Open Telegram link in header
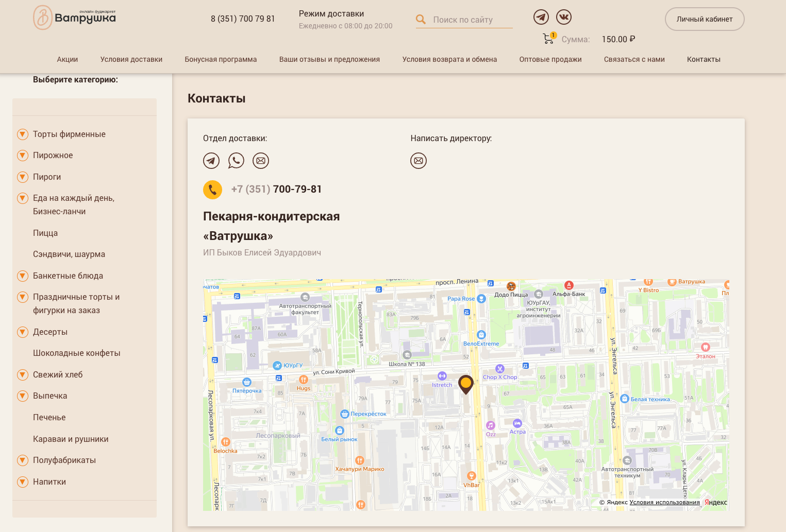This screenshot has height=532, width=786. point(541,17)
